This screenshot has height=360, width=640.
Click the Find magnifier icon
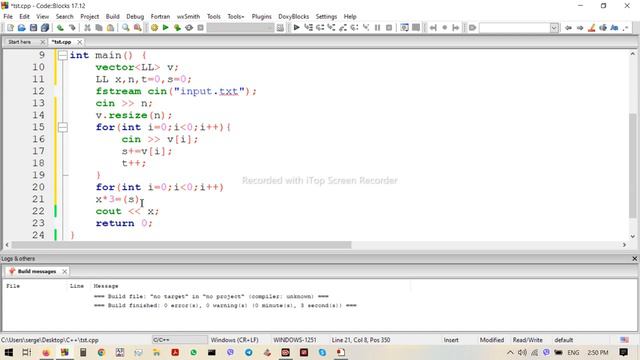click(126, 28)
